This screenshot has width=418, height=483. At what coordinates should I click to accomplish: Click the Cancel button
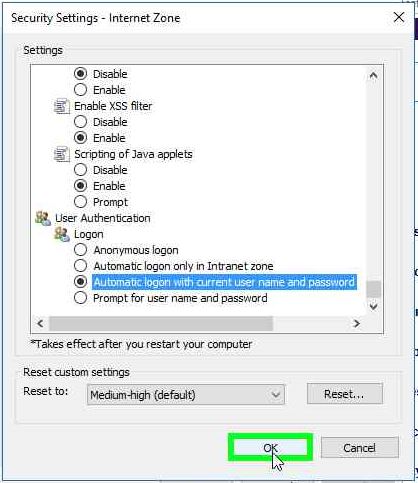pos(359,448)
